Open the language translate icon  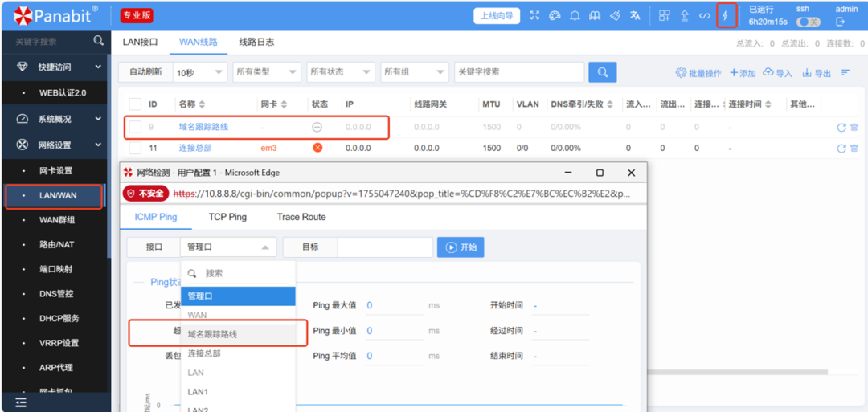[635, 16]
